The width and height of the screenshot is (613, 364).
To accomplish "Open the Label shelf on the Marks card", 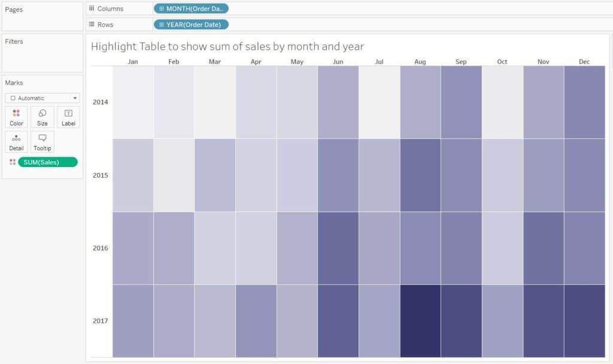I will point(68,117).
